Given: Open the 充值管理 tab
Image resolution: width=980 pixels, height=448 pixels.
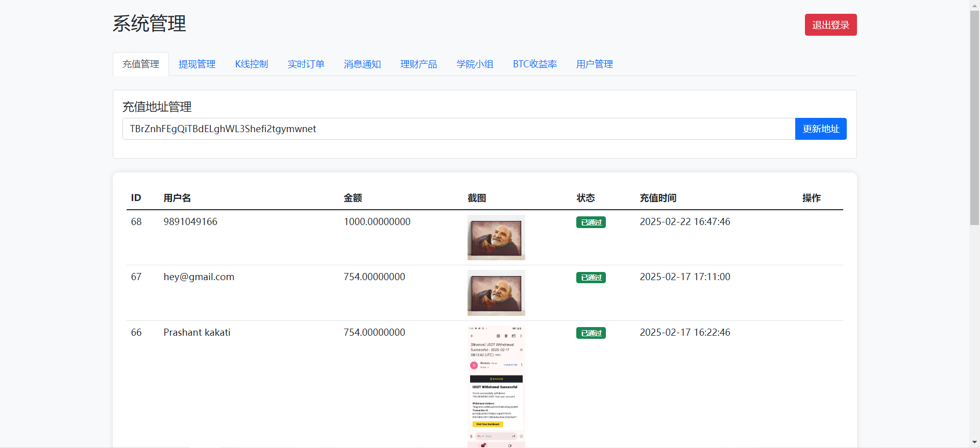Looking at the screenshot, I should point(140,64).
